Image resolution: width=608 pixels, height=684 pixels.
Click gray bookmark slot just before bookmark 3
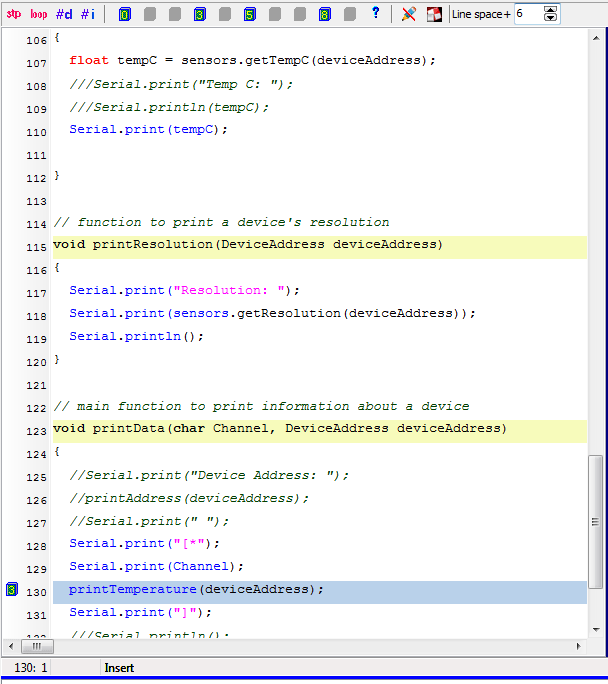(x=175, y=14)
